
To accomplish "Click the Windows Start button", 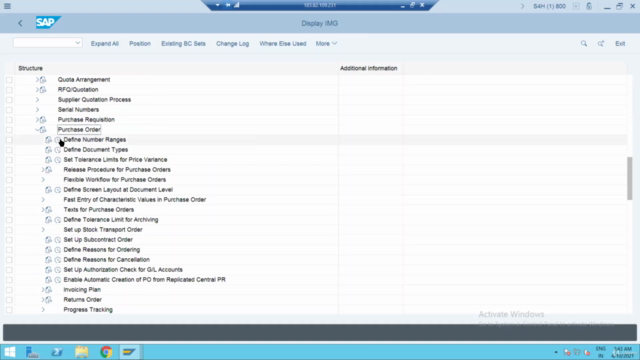I will tap(9, 352).
